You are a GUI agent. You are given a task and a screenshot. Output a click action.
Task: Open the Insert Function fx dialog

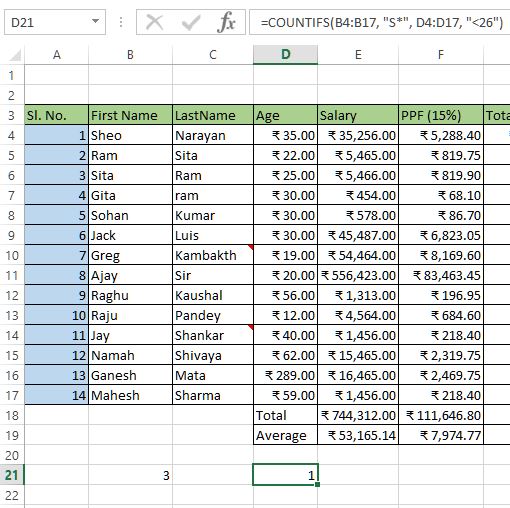pos(226,23)
